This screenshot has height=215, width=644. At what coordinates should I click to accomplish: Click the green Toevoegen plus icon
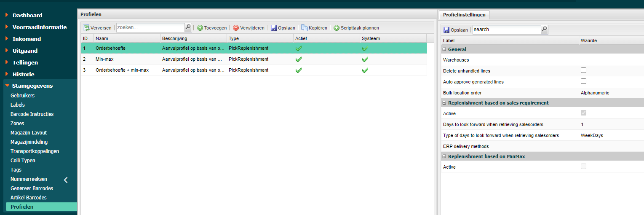tap(200, 28)
